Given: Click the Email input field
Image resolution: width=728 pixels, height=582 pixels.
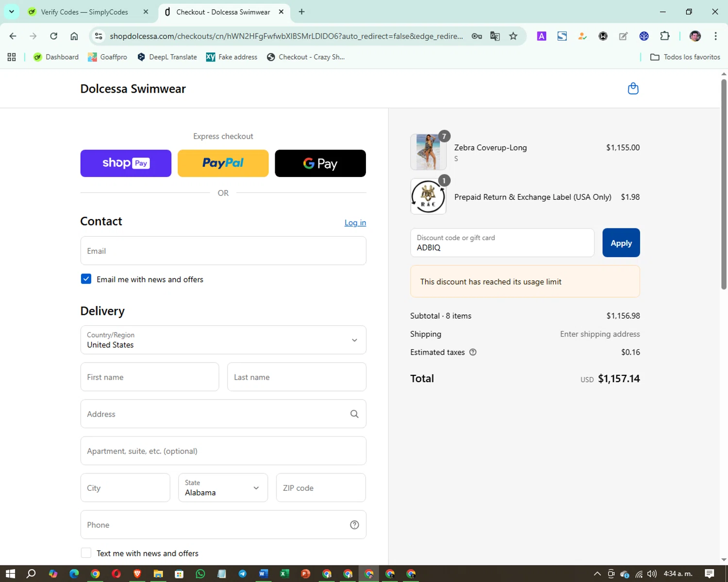Looking at the screenshot, I should point(223,251).
